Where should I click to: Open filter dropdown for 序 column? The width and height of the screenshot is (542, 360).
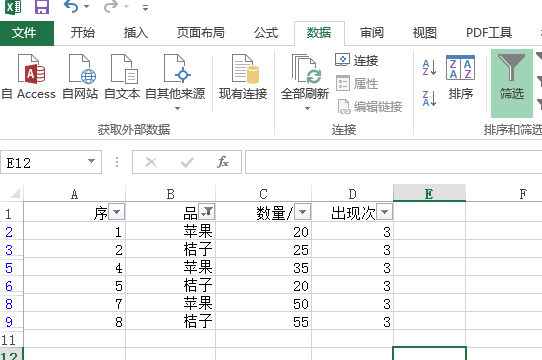pos(116,212)
